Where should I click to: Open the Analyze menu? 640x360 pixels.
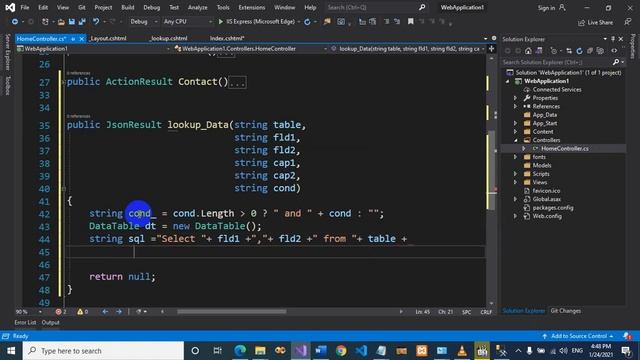[x=198, y=7]
